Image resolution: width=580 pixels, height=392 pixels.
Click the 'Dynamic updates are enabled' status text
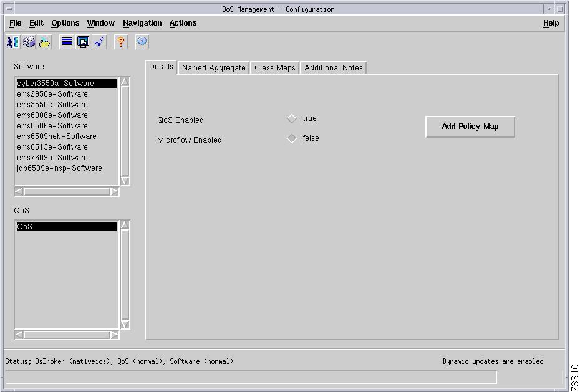(493, 361)
